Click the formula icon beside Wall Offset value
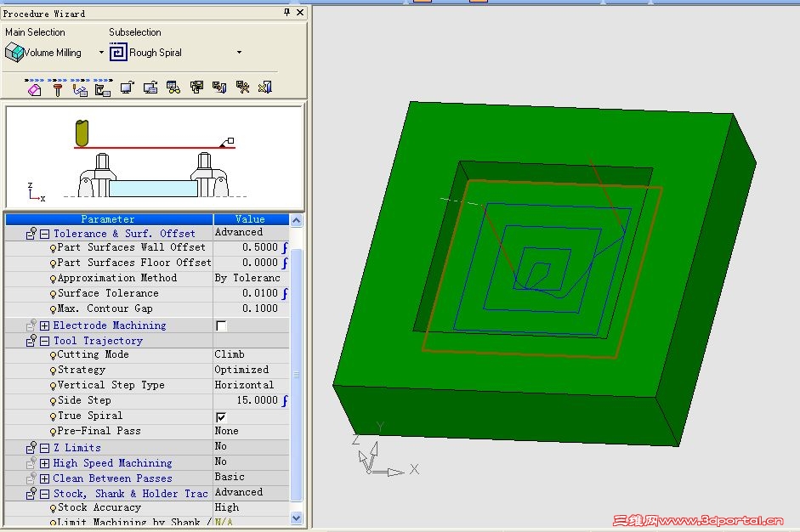800x532 pixels. (x=285, y=247)
